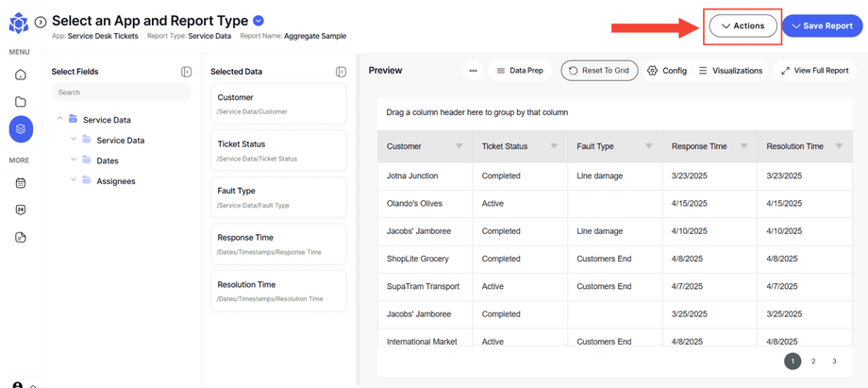Collapse the top-level Service Data tree node
This screenshot has height=388, width=868.
(60, 119)
